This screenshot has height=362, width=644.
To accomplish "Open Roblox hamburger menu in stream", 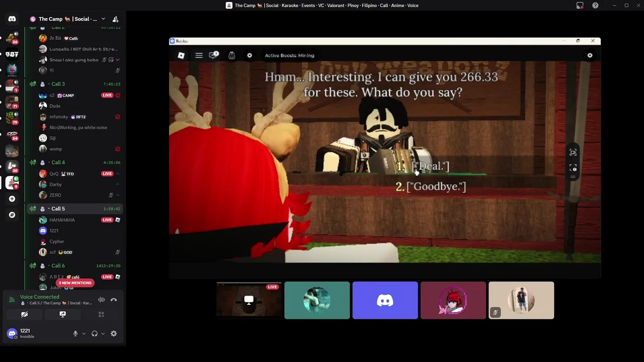I will tap(199, 55).
